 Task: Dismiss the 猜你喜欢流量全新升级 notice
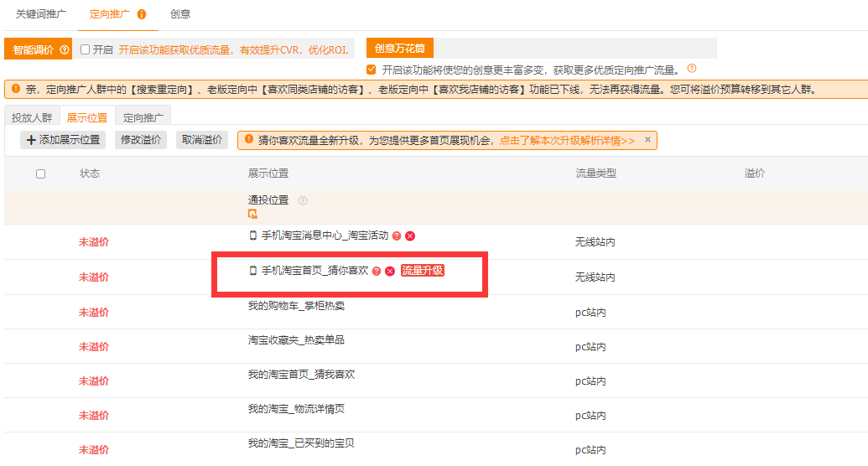point(647,140)
